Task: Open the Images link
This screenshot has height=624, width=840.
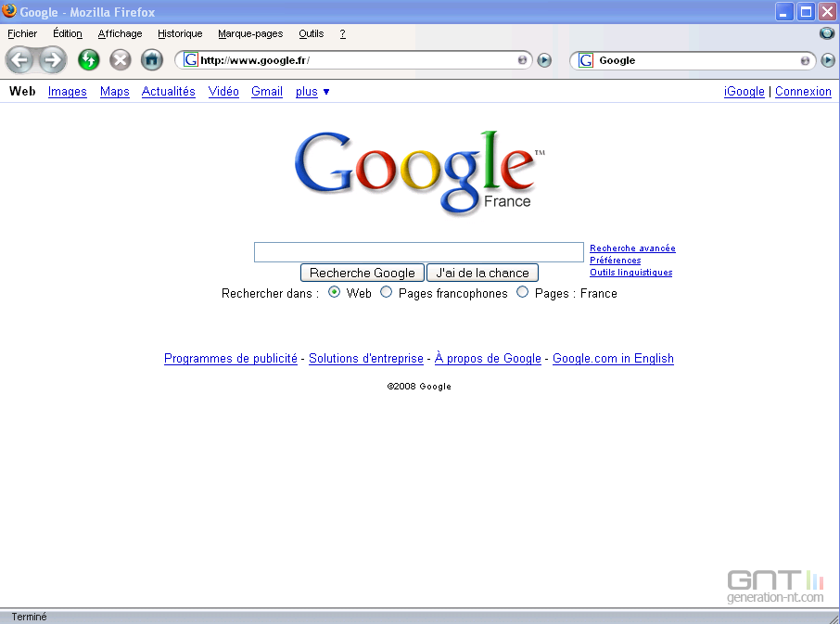Action: (68, 92)
